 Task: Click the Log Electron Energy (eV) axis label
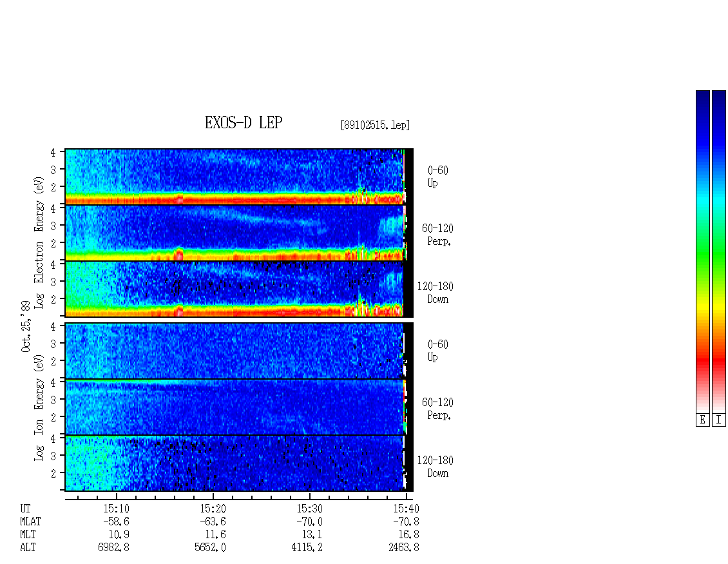pos(39,242)
